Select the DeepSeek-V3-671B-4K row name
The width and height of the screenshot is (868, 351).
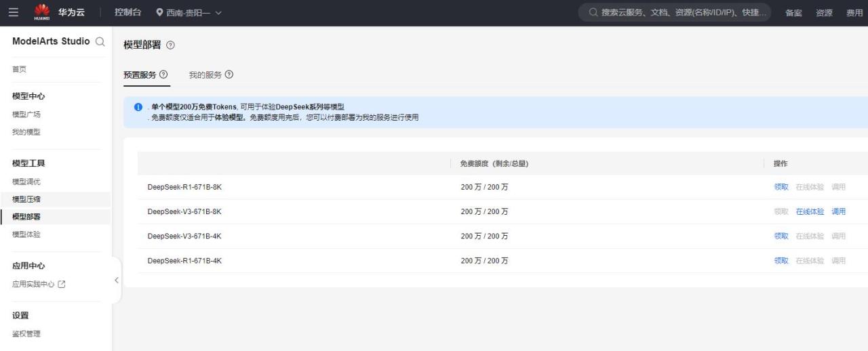(x=184, y=236)
